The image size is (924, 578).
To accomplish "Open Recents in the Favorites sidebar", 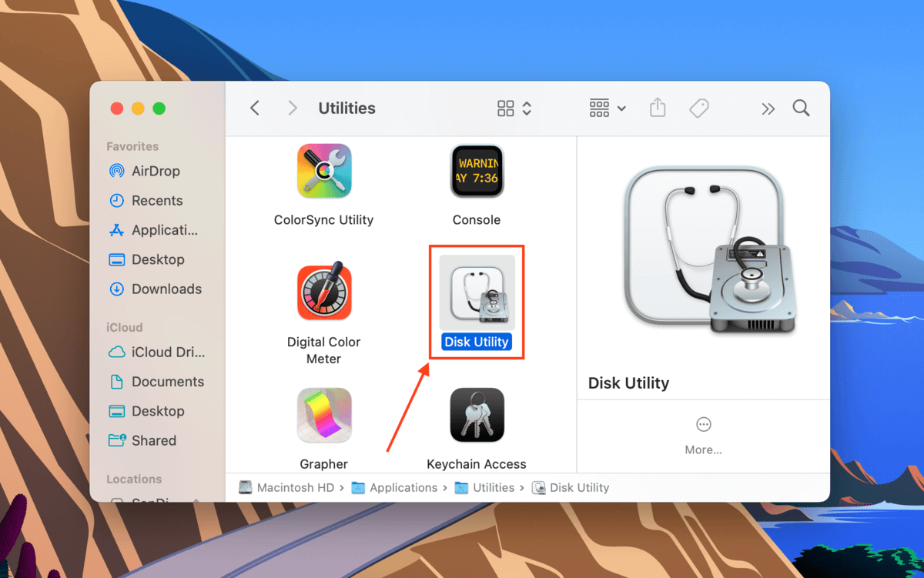I will [156, 200].
